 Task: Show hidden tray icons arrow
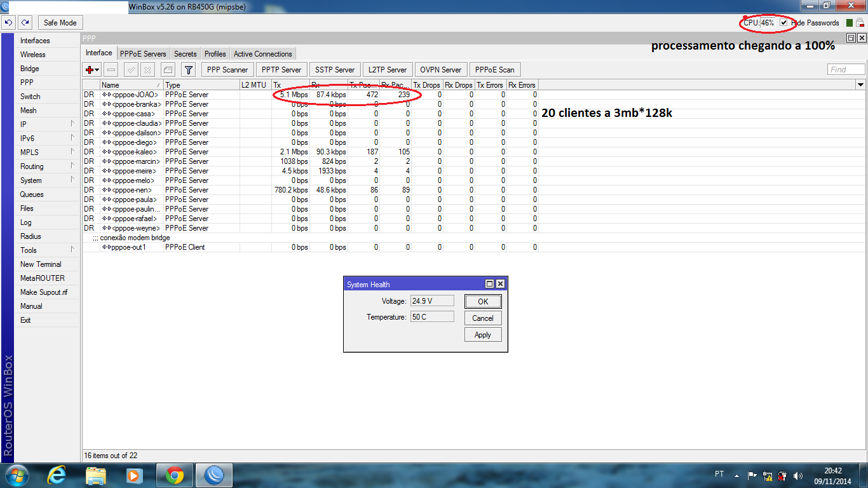pos(737,475)
